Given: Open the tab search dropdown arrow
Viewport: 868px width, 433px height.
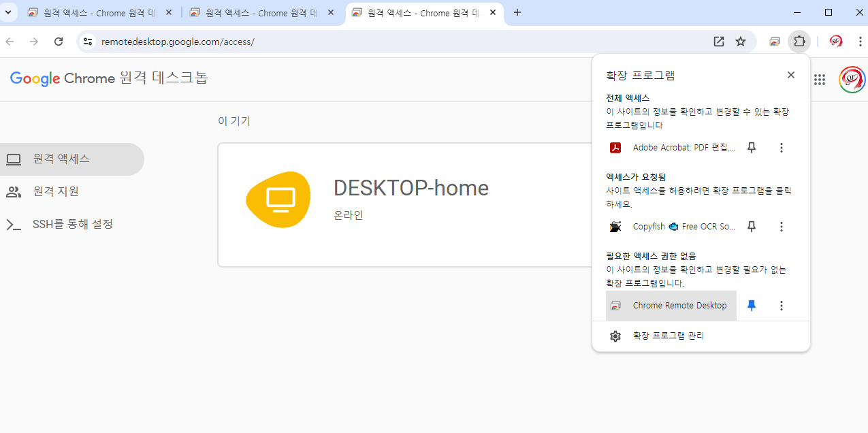Looking at the screenshot, I should pos(7,12).
